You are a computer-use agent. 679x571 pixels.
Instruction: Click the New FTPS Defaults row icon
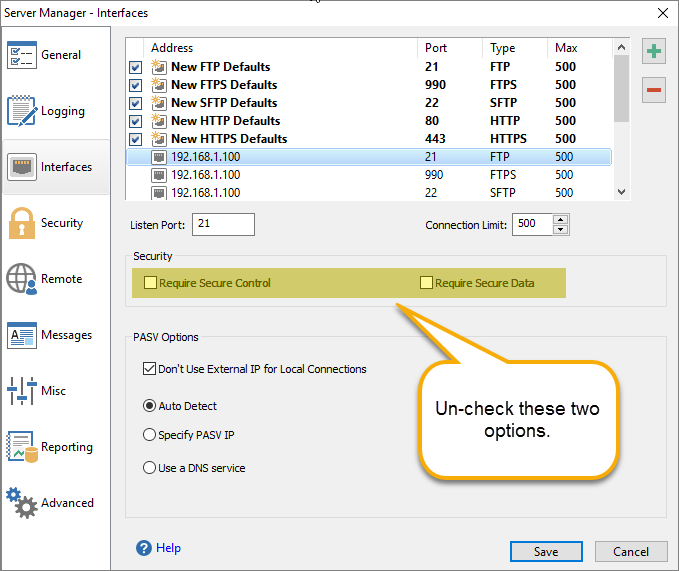(x=159, y=85)
